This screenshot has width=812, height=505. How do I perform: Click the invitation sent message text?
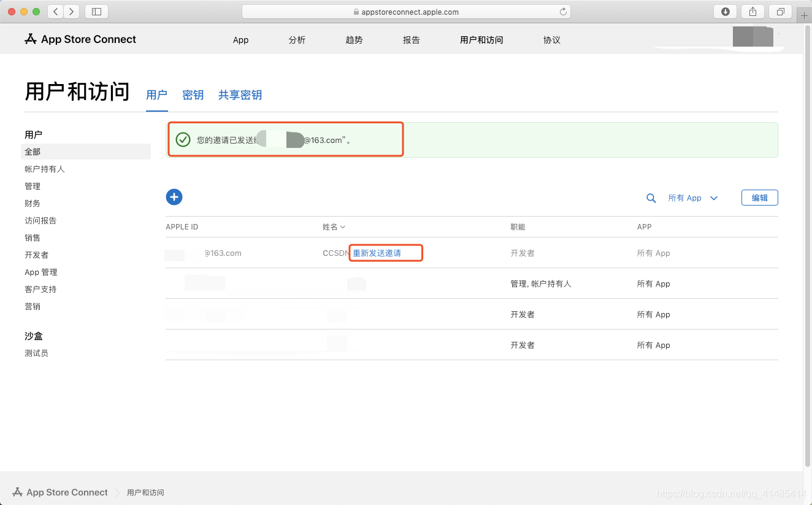coord(274,140)
